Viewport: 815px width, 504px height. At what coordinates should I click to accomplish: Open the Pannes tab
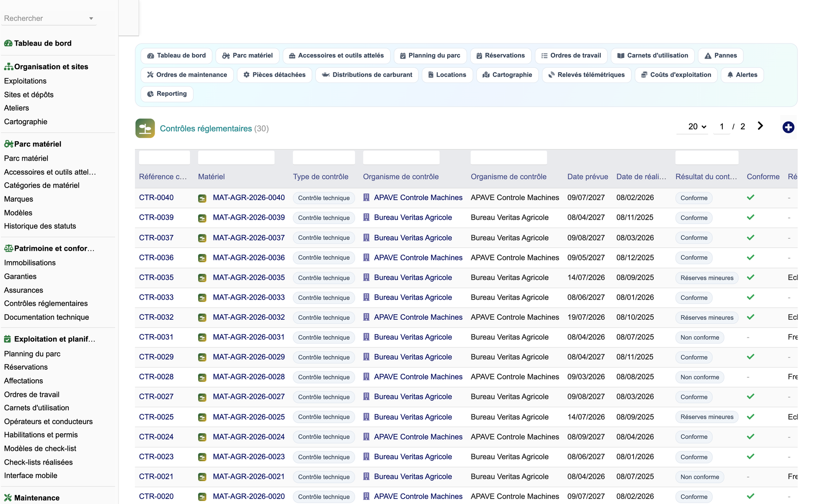pyautogui.click(x=720, y=56)
